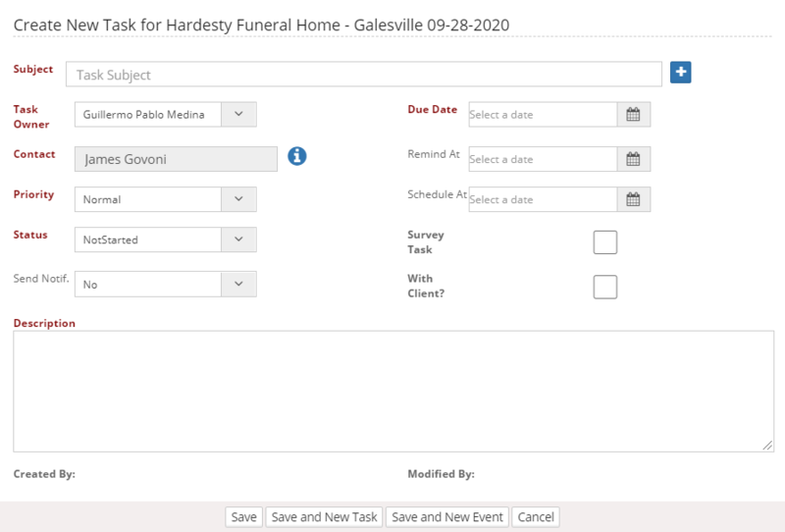Click Save and New Event
Viewport: 785px width, 532px height.
447,517
